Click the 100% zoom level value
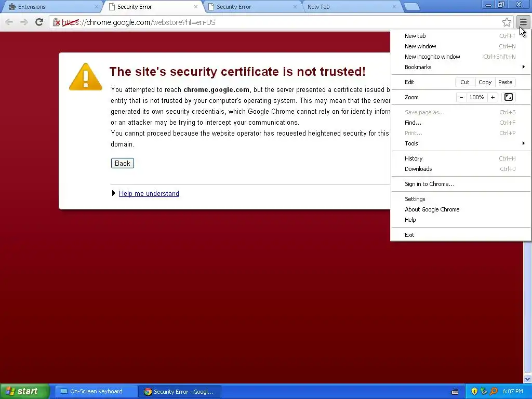Viewport: 532px width, 399px height. tap(477, 97)
